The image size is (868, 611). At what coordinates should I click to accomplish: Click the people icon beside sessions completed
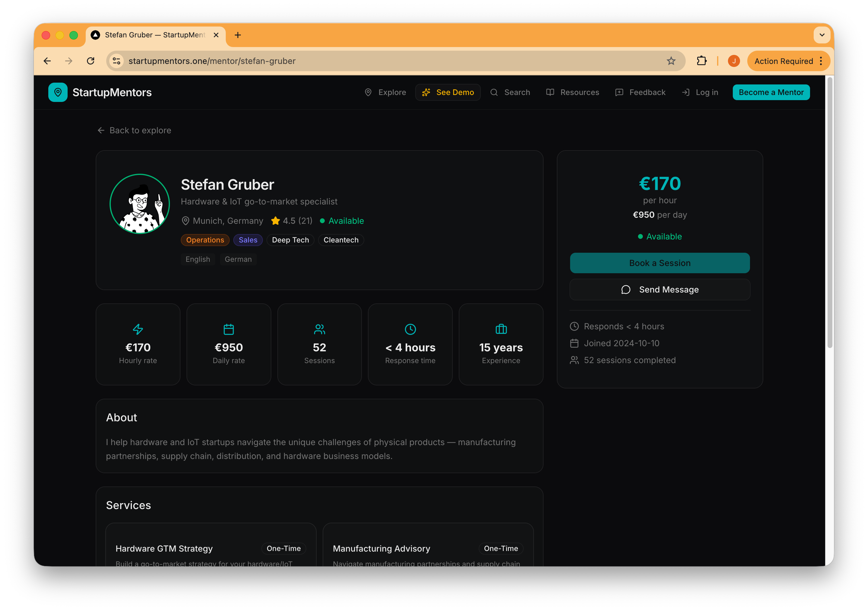click(x=574, y=360)
